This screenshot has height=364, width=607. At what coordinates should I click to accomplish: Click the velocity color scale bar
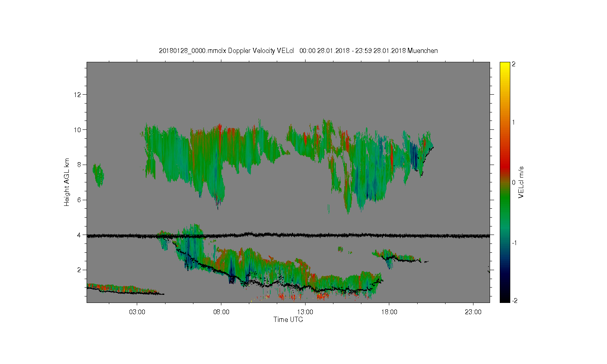tap(505, 182)
